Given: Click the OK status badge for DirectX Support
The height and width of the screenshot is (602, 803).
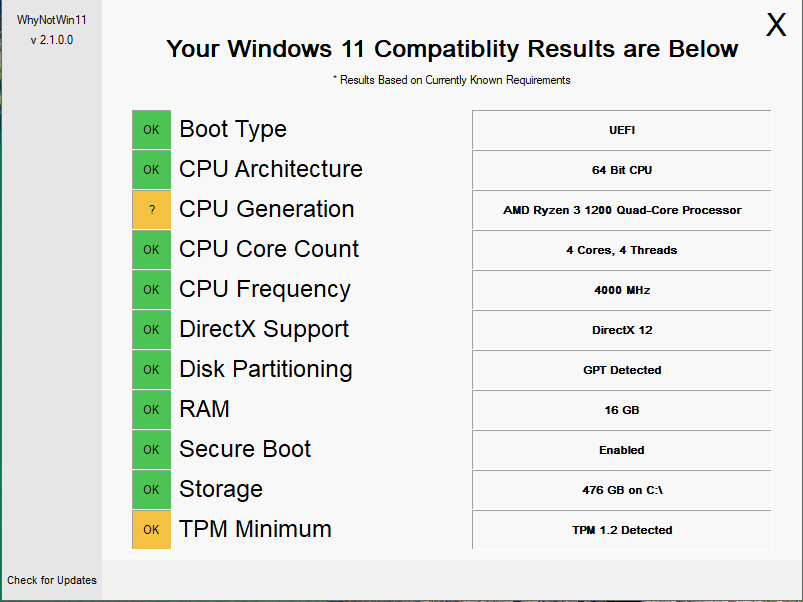Looking at the screenshot, I should pos(152,329).
